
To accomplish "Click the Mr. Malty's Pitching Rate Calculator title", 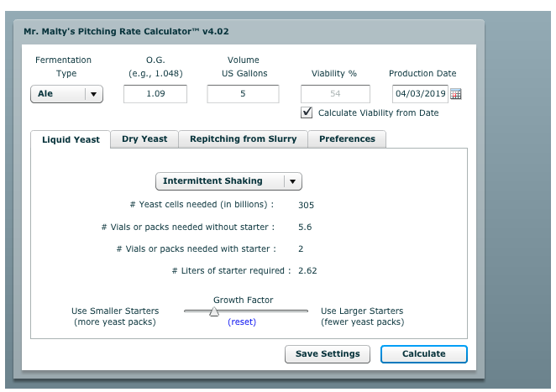I will pos(126,32).
